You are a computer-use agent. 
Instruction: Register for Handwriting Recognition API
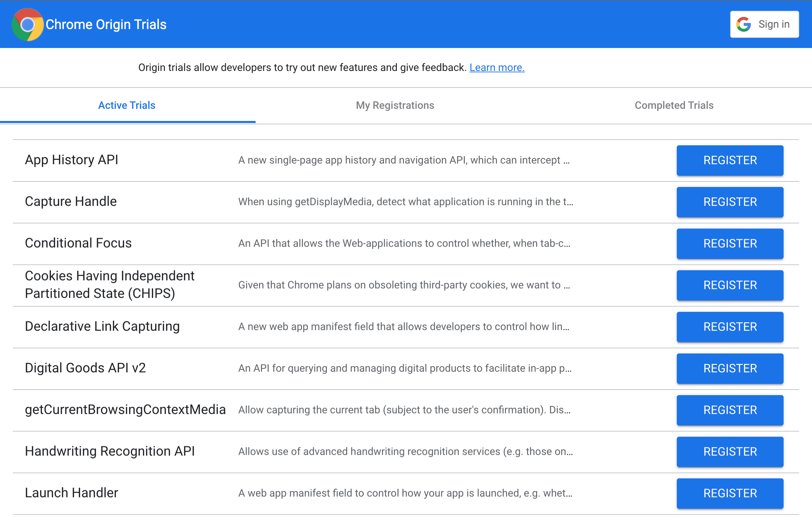[729, 451]
